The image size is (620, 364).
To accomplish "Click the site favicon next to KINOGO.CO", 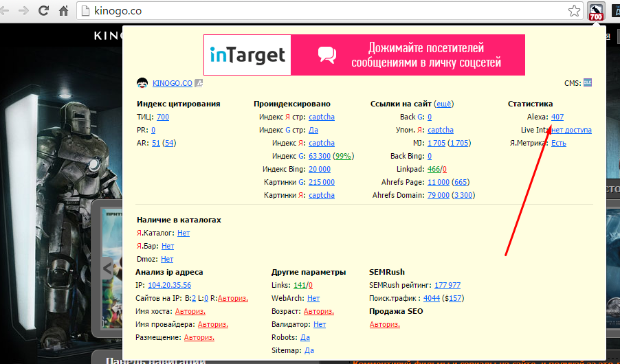I will pos(142,83).
